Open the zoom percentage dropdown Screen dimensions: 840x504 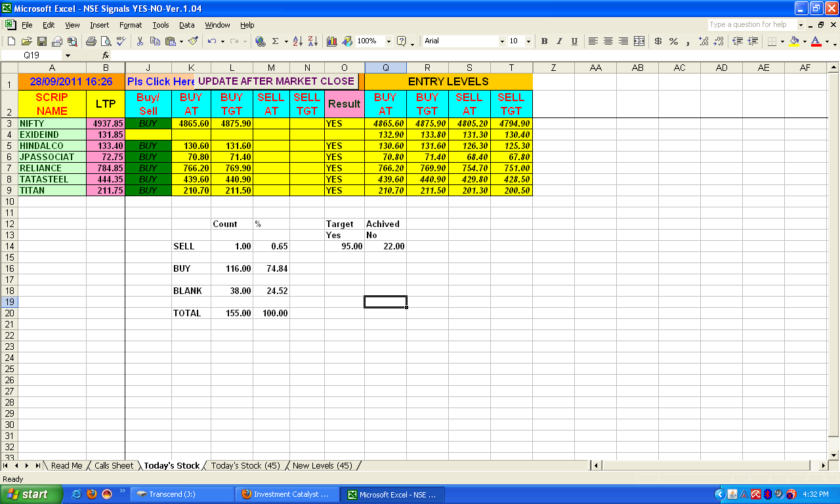388,41
